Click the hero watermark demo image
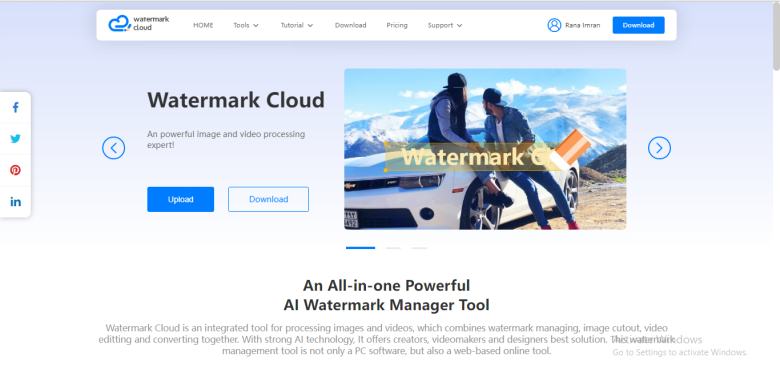 (x=485, y=149)
